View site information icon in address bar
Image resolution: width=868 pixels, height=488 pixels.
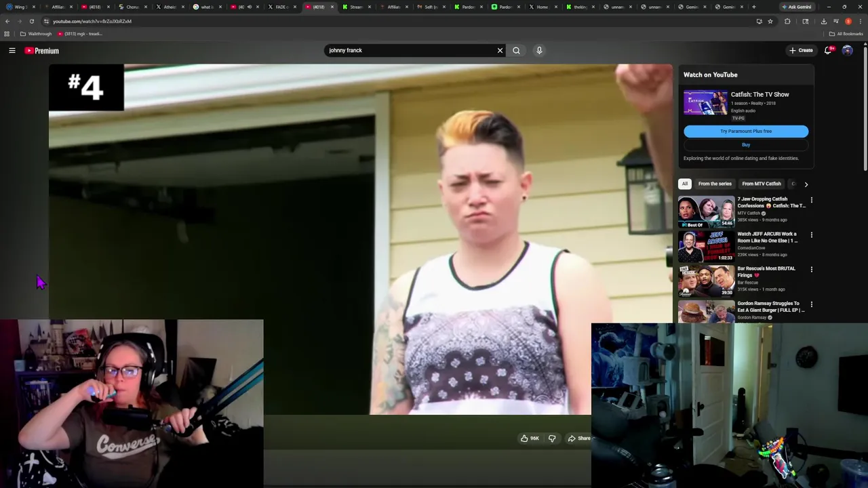[x=46, y=21]
